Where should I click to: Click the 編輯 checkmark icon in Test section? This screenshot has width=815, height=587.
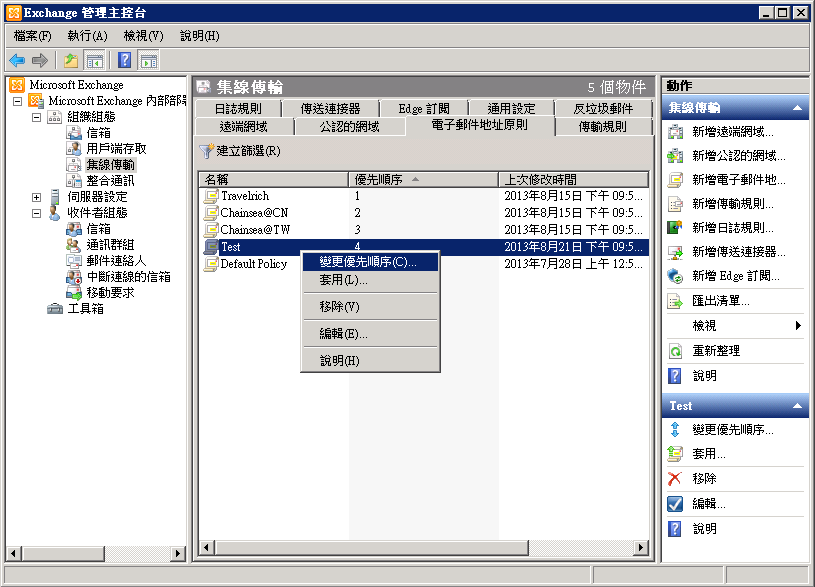675,504
